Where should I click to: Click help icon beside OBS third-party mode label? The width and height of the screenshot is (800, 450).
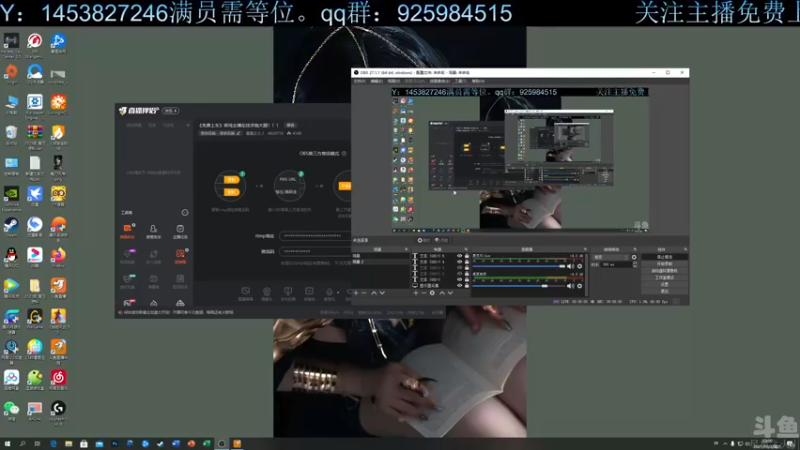pos(344,153)
